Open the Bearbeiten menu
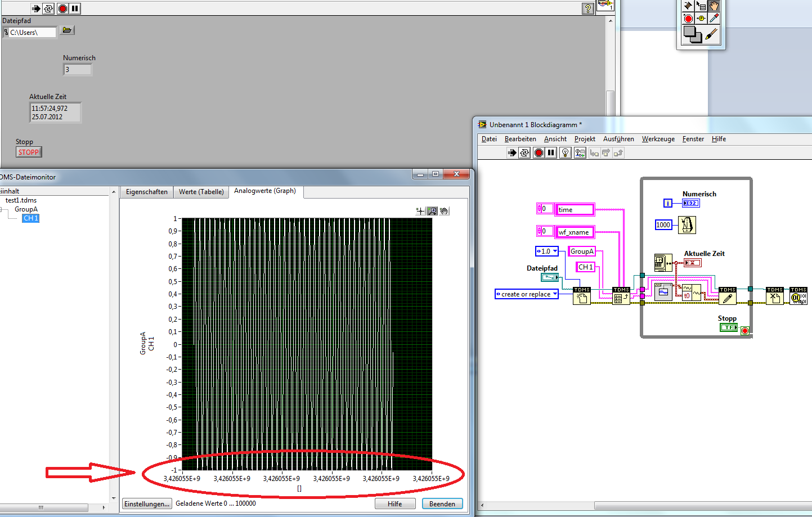The height and width of the screenshot is (517, 812). click(x=520, y=139)
